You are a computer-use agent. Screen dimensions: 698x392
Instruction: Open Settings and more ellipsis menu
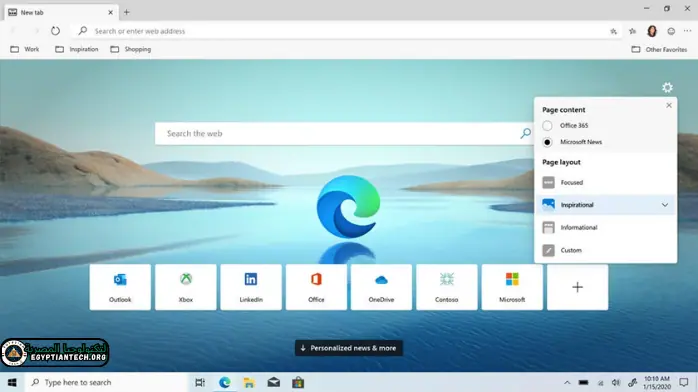[x=688, y=31]
